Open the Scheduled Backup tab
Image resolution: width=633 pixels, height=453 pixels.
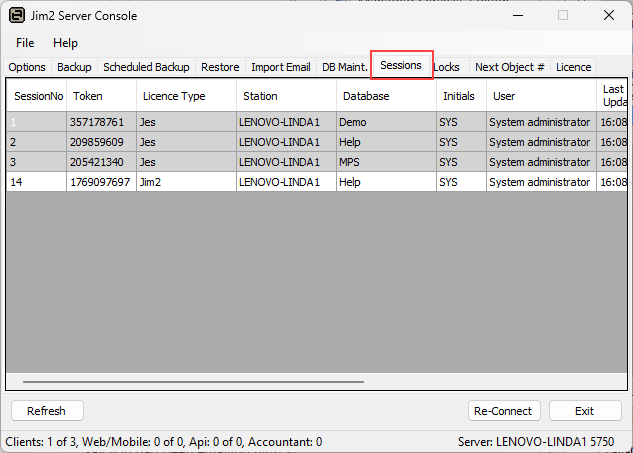(x=146, y=67)
